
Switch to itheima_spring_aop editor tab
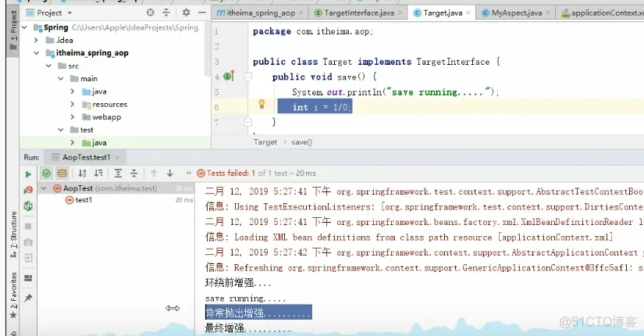pyautogui.click(x=260, y=13)
